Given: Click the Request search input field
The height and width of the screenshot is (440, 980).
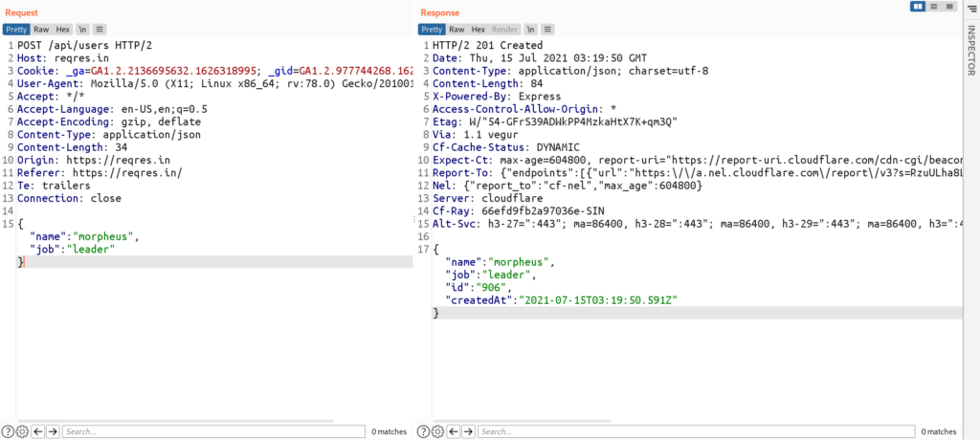Looking at the screenshot, I should pyautogui.click(x=213, y=431).
